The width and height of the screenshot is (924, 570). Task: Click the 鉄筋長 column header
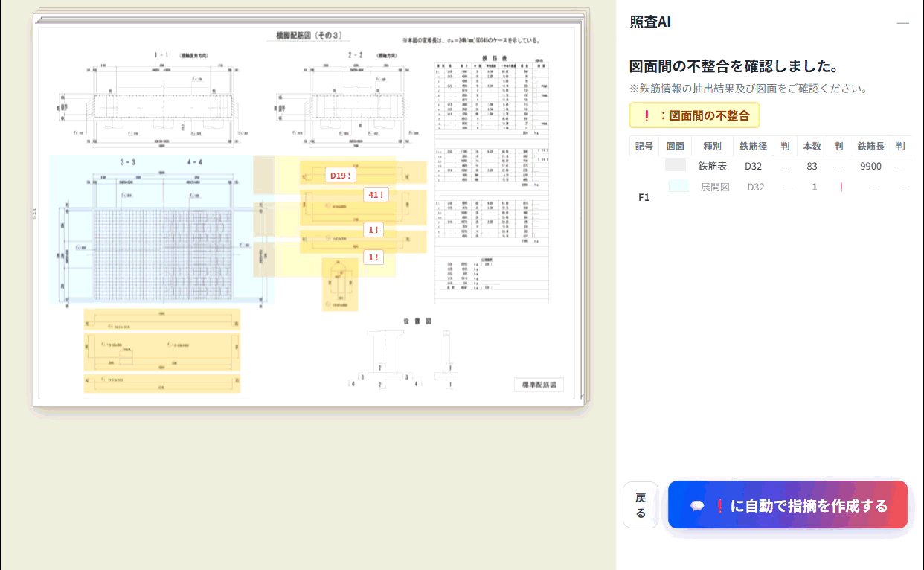870,146
